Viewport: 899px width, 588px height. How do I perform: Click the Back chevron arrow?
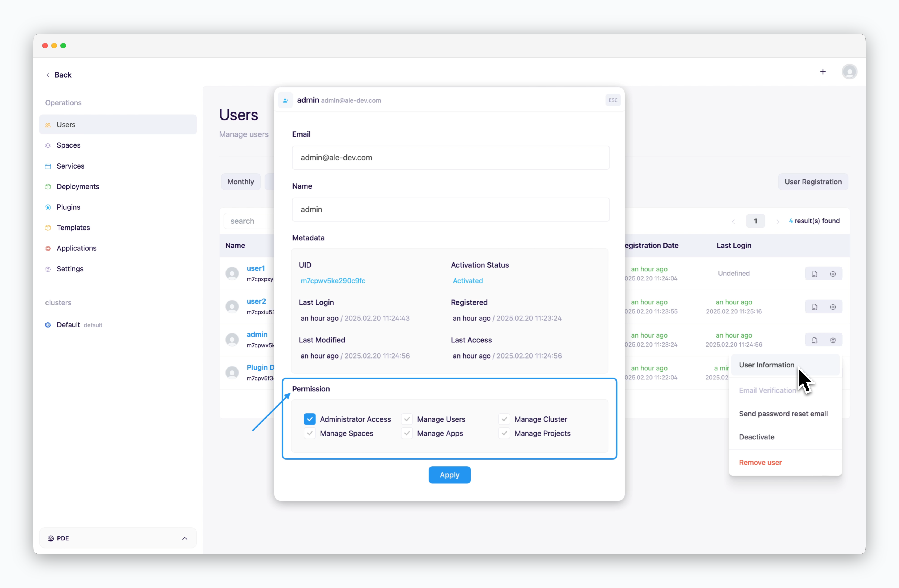pos(48,75)
